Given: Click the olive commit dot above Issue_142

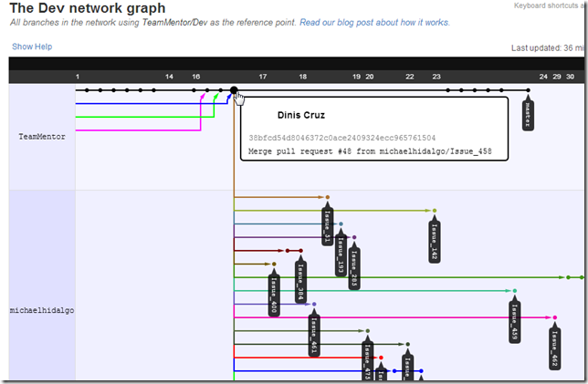Looking at the screenshot, I should tap(435, 211).
